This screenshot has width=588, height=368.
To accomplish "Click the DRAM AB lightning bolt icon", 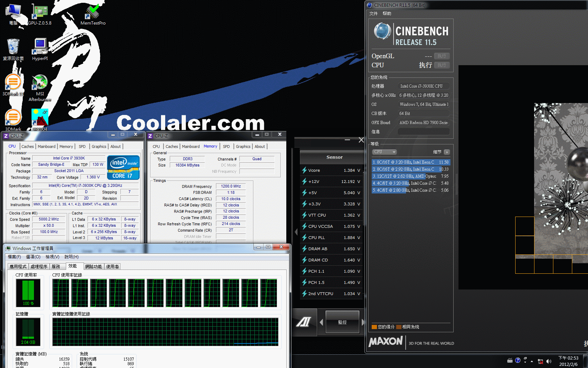I will click(304, 249).
